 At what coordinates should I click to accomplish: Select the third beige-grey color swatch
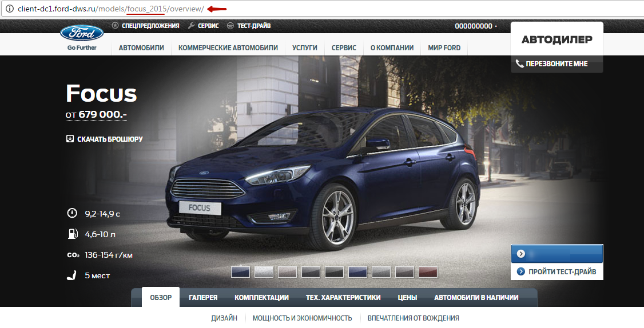[287, 272]
